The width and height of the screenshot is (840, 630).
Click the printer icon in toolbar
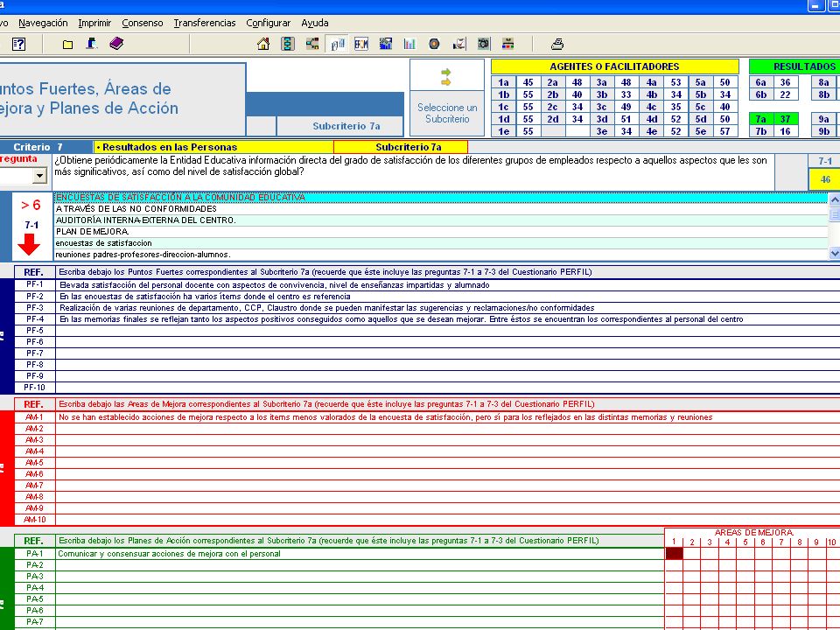(557, 44)
